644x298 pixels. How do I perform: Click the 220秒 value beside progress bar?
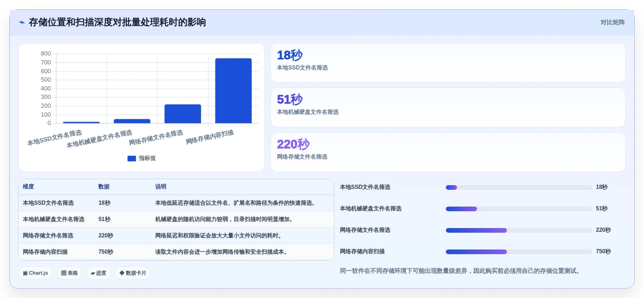(603, 230)
